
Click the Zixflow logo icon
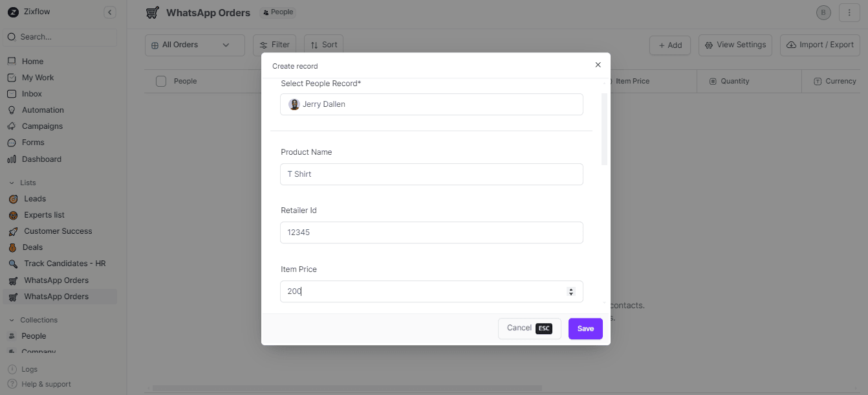pyautogui.click(x=13, y=12)
